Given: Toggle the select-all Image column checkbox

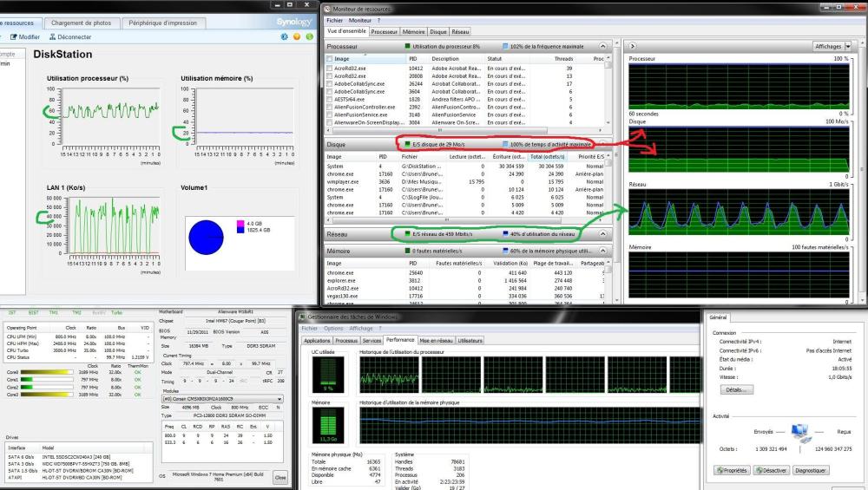Looking at the screenshot, I should tap(329, 58).
